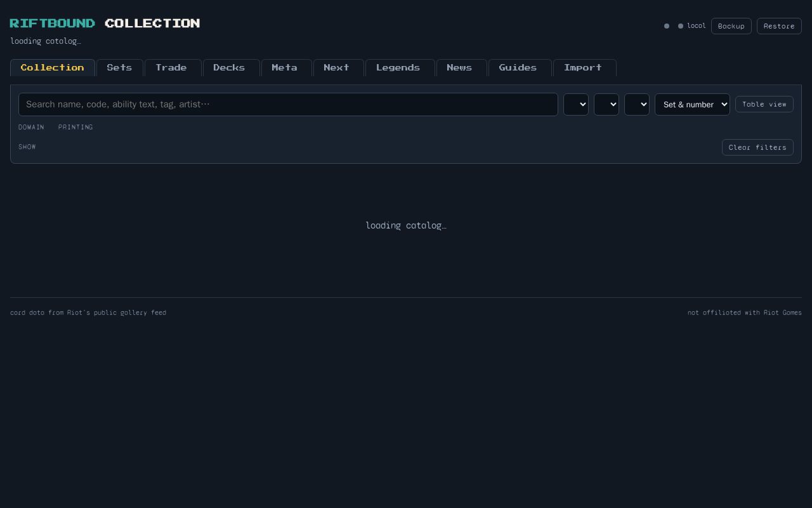The height and width of the screenshot is (508, 812).
Task: Click the Backup button
Action: [731, 26]
